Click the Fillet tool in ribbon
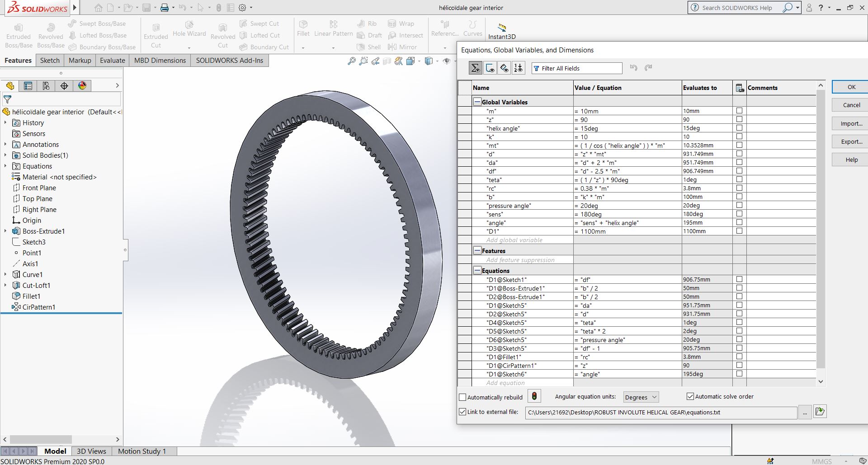 (x=303, y=29)
